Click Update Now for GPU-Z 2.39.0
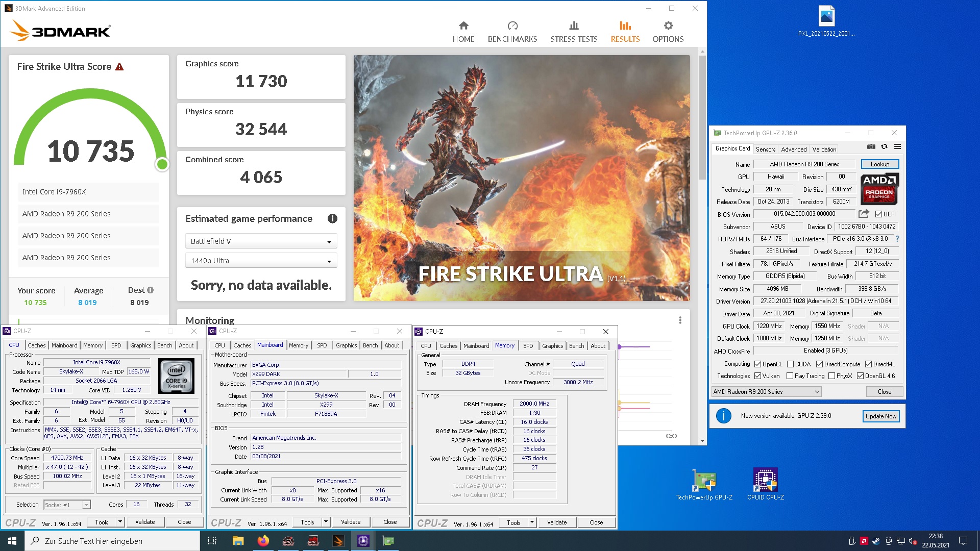This screenshot has width=980, height=551. tap(880, 416)
